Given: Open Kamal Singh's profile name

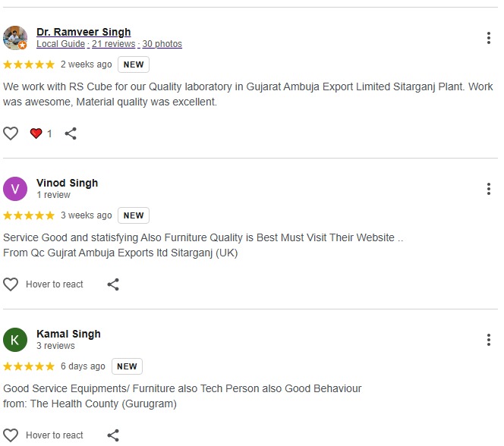Looking at the screenshot, I should [x=68, y=334].
